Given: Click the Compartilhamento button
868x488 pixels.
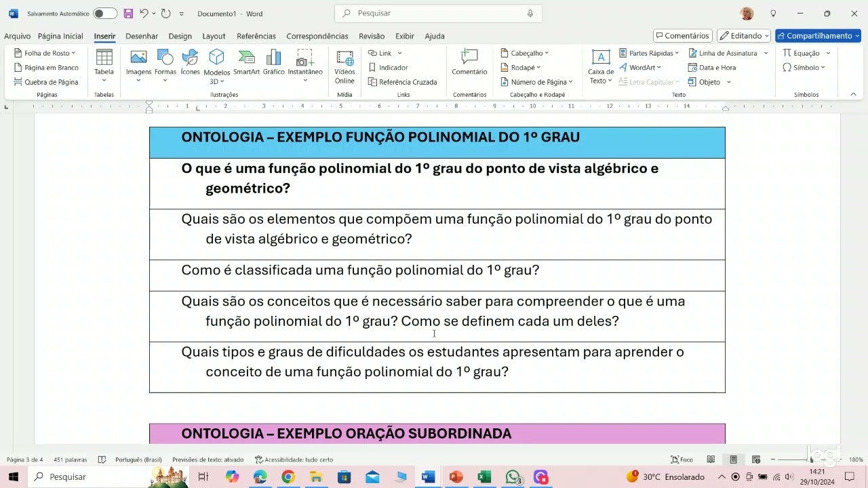Looking at the screenshot, I should (818, 36).
